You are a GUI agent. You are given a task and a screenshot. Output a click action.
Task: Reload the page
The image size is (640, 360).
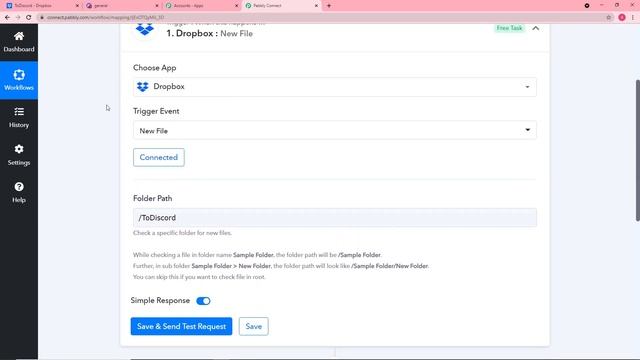(x=29, y=17)
